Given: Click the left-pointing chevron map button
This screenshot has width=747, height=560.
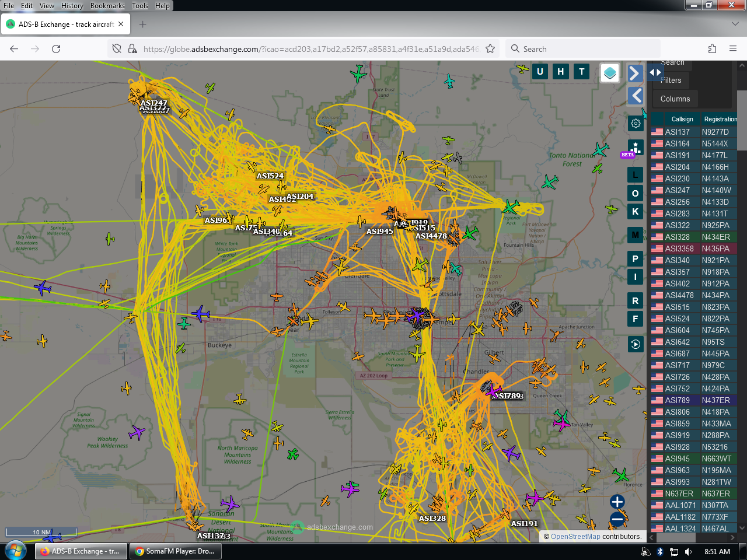Looking at the screenshot, I should [636, 96].
